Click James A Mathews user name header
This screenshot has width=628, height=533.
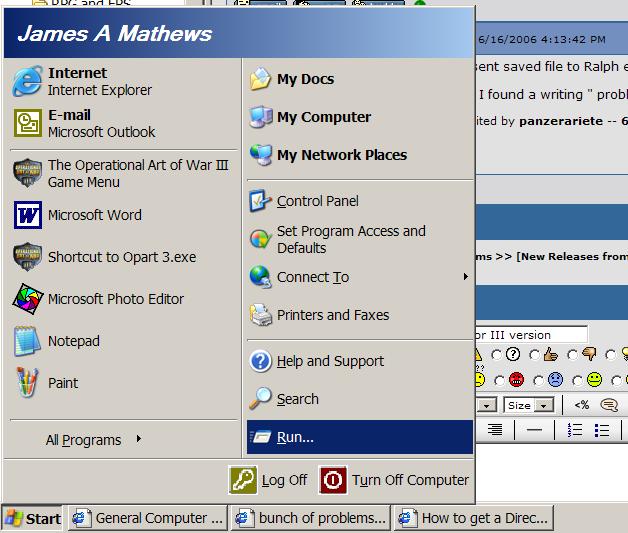(115, 33)
